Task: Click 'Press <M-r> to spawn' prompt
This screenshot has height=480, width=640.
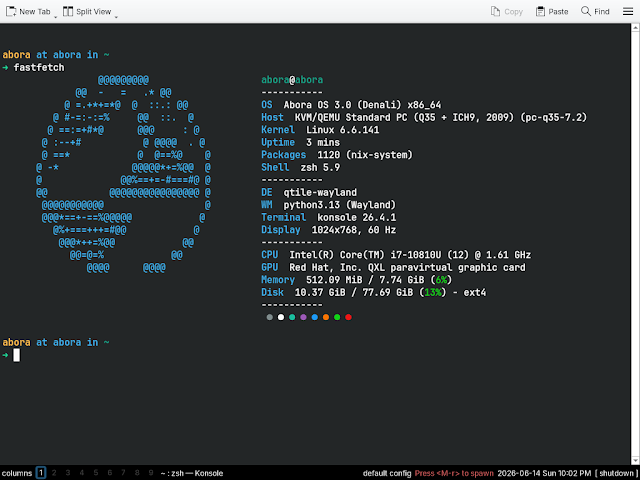Action: tap(454, 473)
